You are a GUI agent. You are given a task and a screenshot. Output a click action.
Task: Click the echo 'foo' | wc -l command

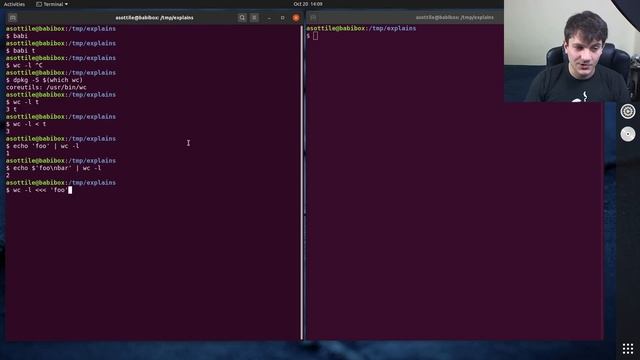point(42,146)
